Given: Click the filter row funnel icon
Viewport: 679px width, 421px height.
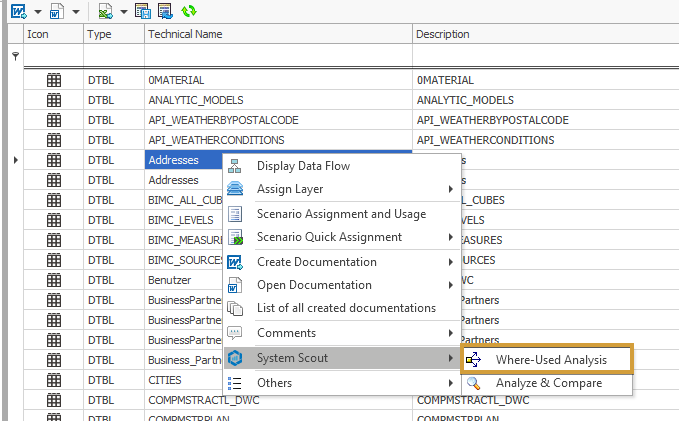Looking at the screenshot, I should pos(15,56).
